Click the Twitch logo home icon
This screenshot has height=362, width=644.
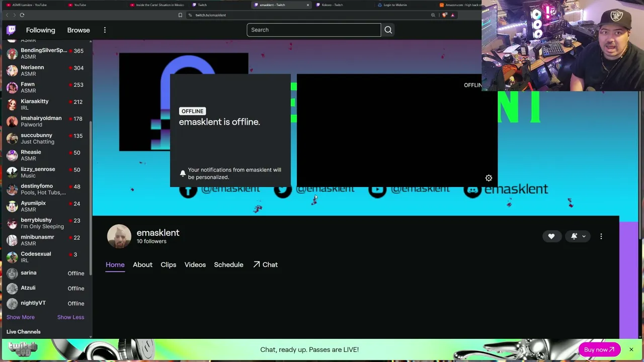pos(12,30)
